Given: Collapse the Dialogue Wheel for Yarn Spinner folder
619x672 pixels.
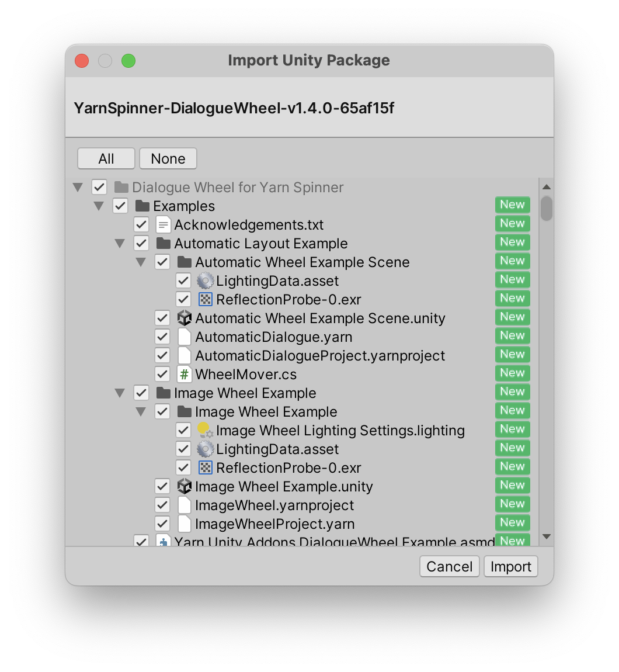Looking at the screenshot, I should coord(78,188).
